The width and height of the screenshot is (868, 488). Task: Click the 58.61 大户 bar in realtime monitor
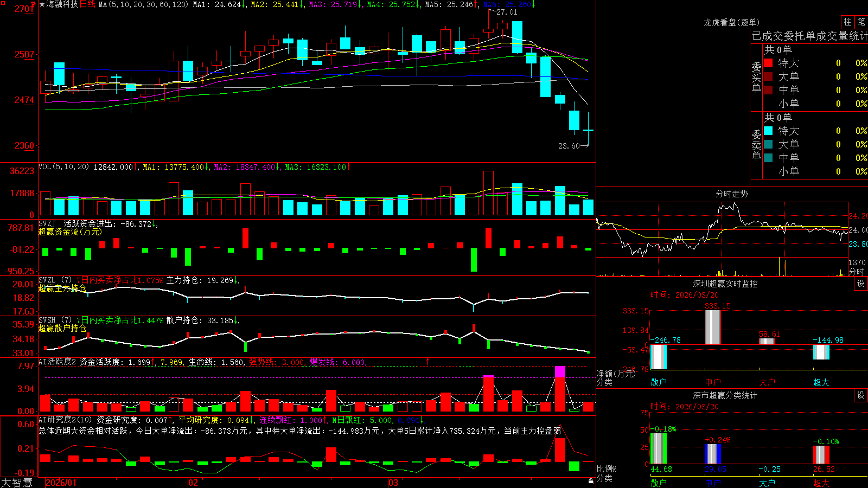[x=767, y=341]
